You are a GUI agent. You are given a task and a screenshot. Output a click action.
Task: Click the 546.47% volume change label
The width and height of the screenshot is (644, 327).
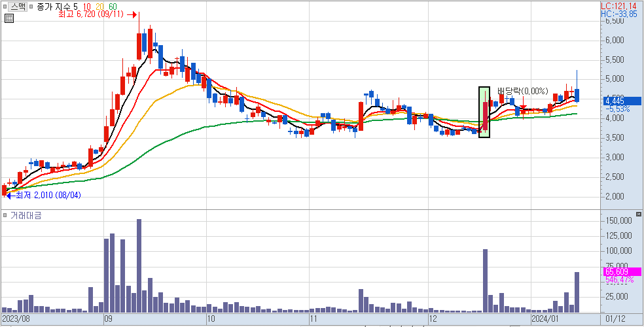click(x=619, y=279)
